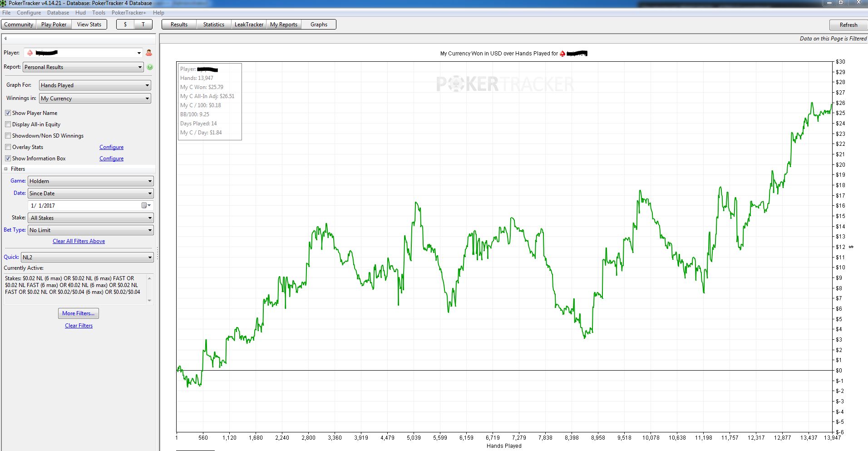Enable the Overlay Stats checkbox
The image size is (868, 451).
pyautogui.click(x=8, y=147)
